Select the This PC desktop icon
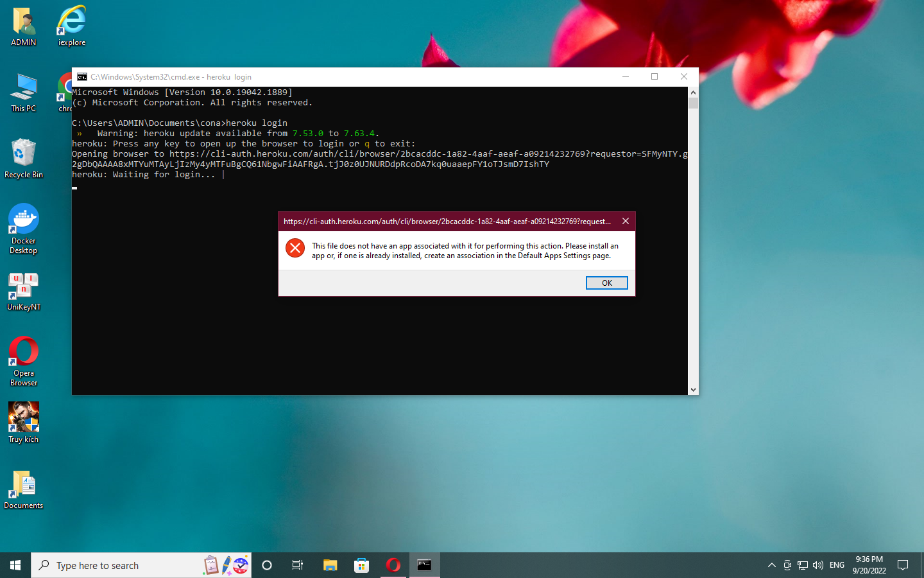The height and width of the screenshot is (578, 924). click(24, 93)
